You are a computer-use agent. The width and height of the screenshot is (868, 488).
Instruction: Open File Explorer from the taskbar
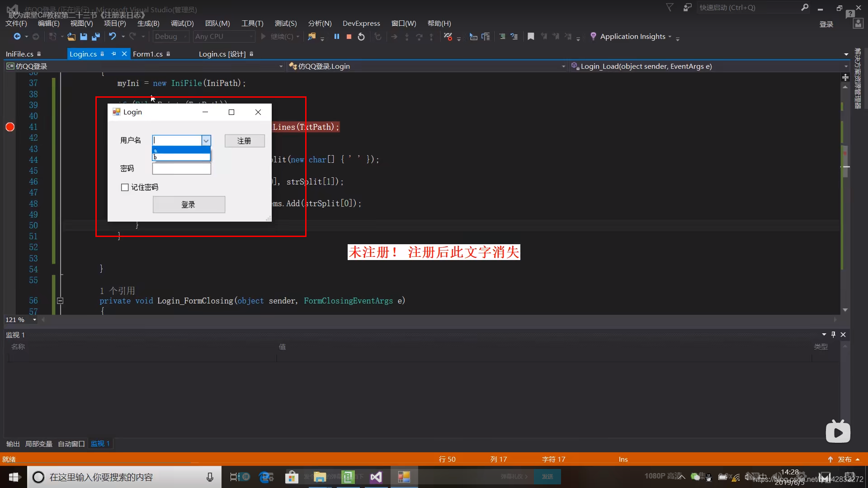[x=320, y=477]
